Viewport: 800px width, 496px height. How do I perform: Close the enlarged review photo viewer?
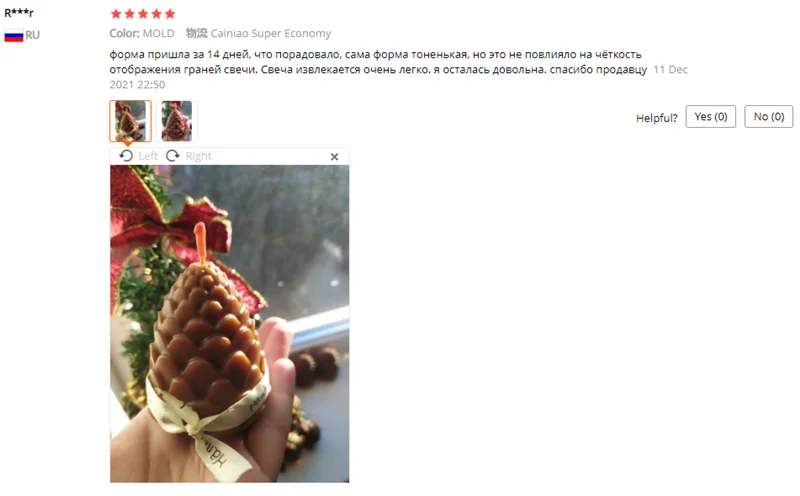(x=334, y=157)
